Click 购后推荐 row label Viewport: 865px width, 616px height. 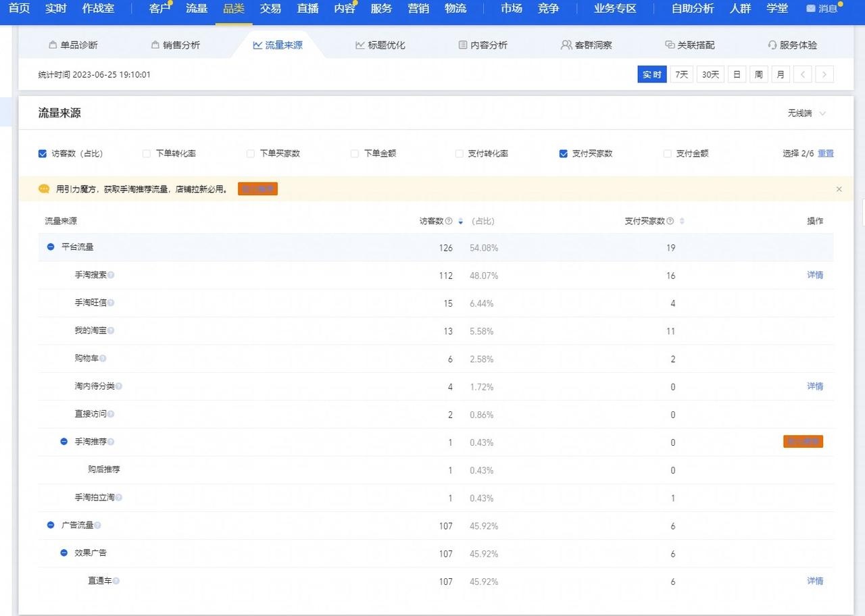click(104, 469)
